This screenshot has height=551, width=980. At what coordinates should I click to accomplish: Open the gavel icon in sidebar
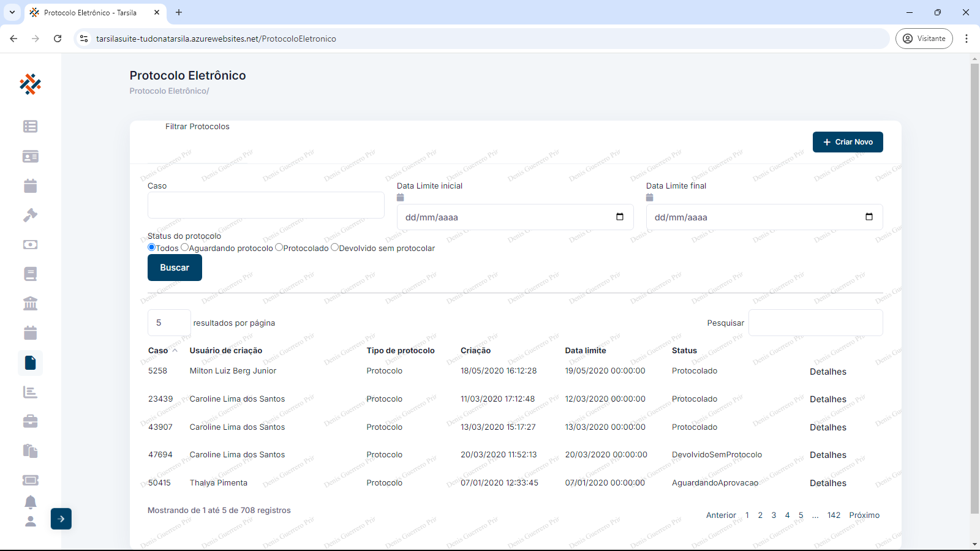pos(30,215)
